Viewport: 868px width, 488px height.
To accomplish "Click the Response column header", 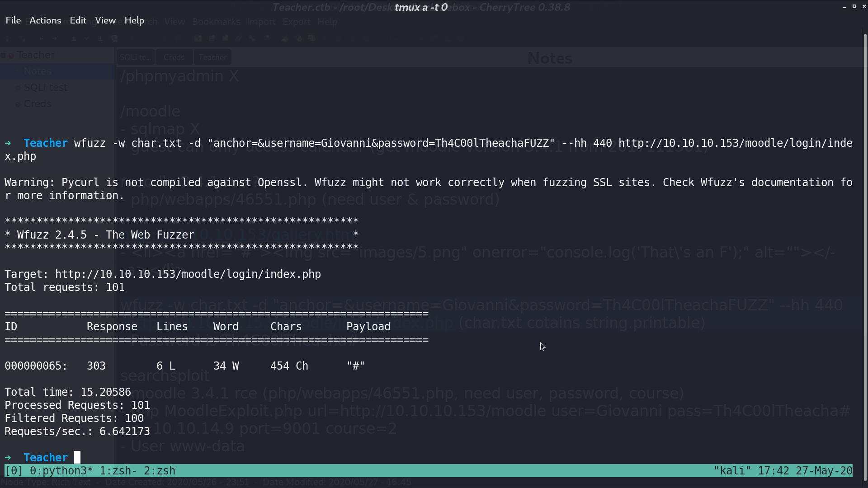I will [x=112, y=327].
